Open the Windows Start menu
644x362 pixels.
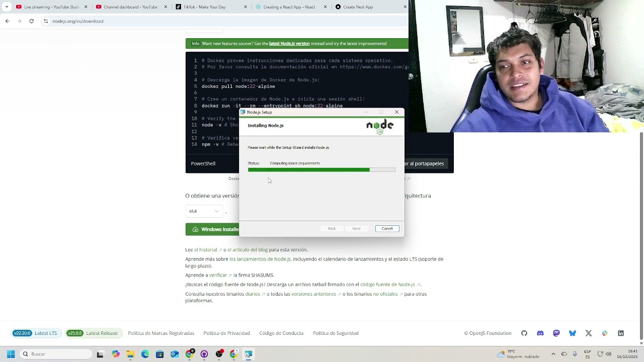point(11,354)
